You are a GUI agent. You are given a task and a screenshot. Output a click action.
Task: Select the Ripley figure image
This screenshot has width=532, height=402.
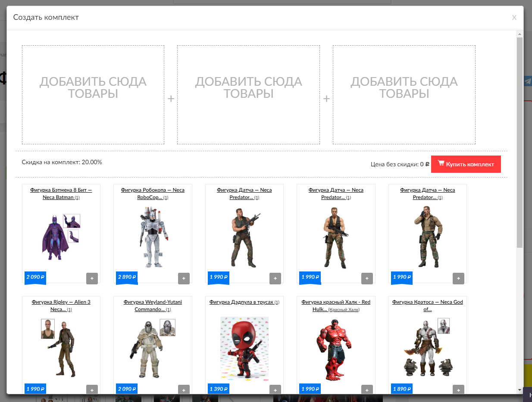click(x=60, y=348)
